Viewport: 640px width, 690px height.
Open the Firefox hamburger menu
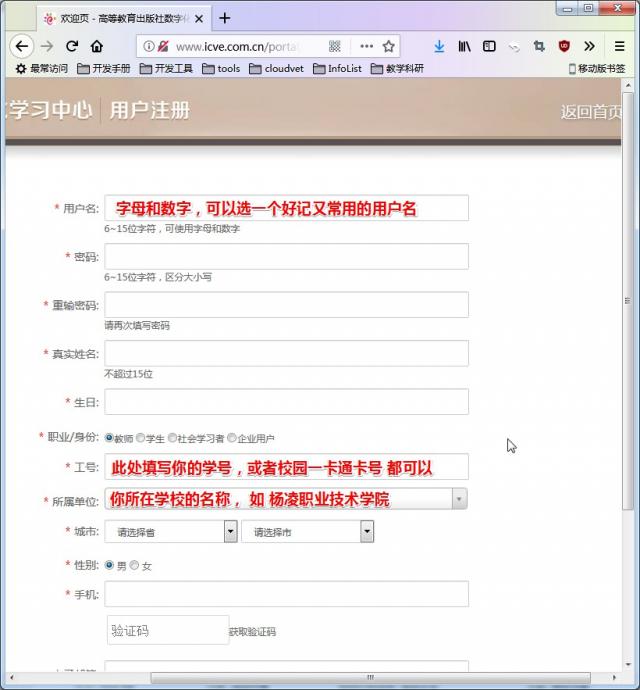pos(619,46)
